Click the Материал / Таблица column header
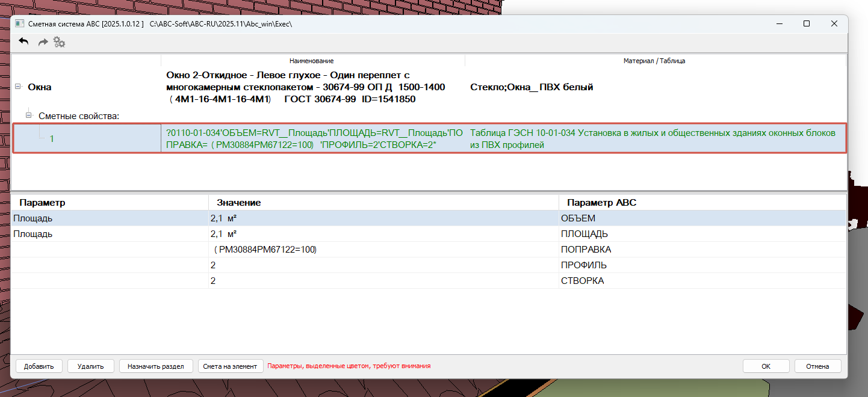Viewport: 868px width, 397px height. coord(655,61)
